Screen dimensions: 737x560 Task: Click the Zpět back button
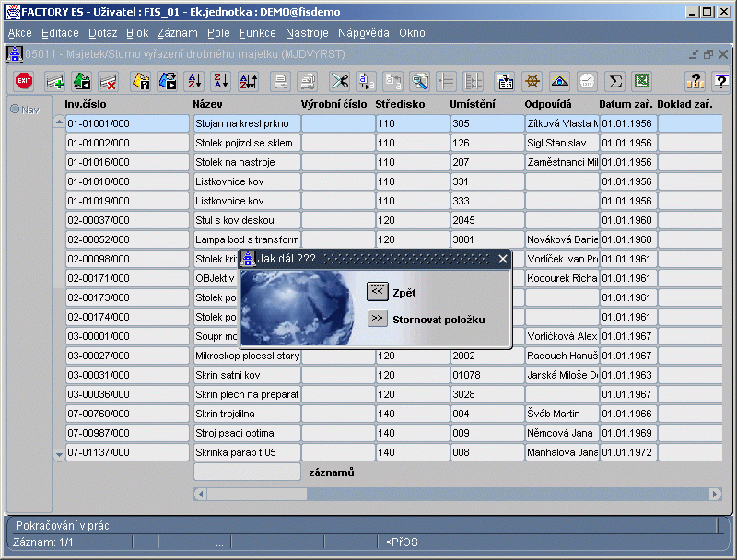pos(377,292)
